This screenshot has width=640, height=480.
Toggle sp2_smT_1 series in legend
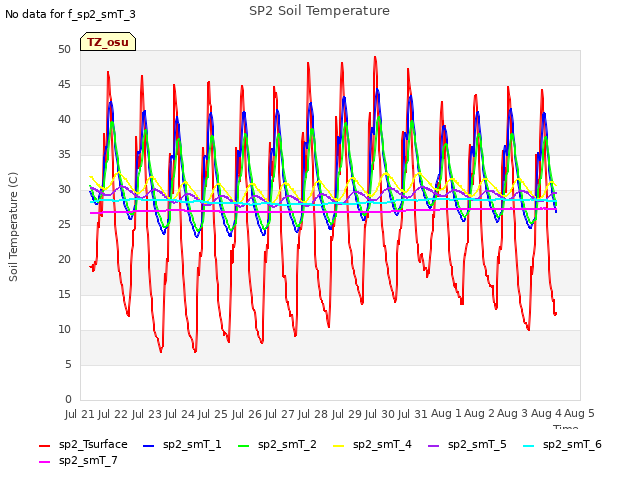click(x=182, y=444)
